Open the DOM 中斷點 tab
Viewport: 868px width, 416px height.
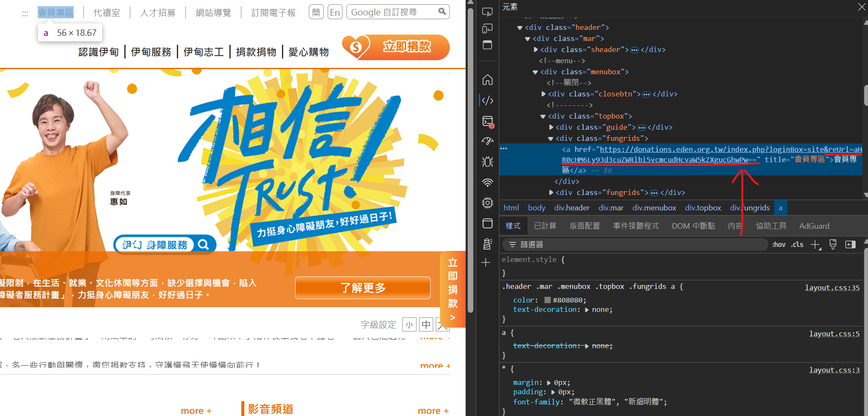tap(693, 226)
